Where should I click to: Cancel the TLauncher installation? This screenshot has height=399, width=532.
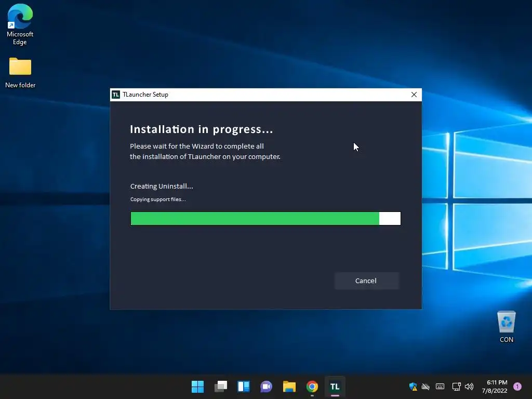click(x=366, y=281)
